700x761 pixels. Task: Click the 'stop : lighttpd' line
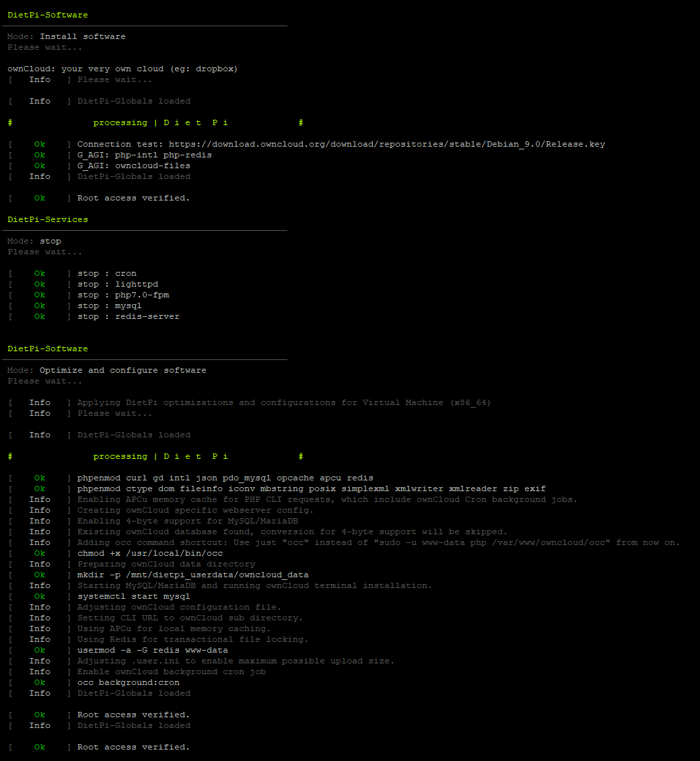(118, 285)
